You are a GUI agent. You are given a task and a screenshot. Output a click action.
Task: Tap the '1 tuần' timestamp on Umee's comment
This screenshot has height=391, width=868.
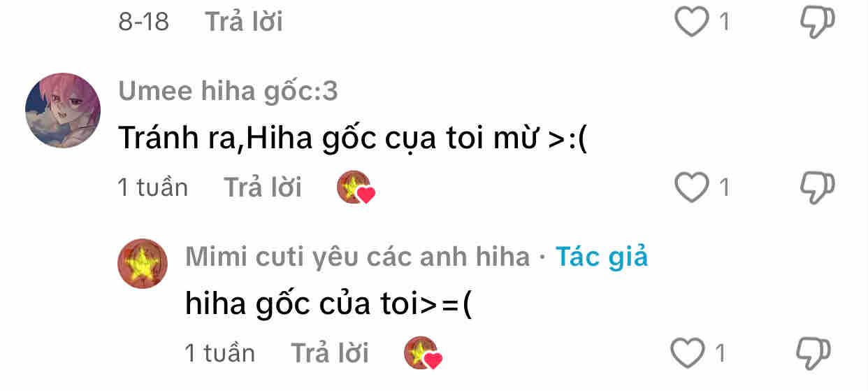click(x=153, y=187)
